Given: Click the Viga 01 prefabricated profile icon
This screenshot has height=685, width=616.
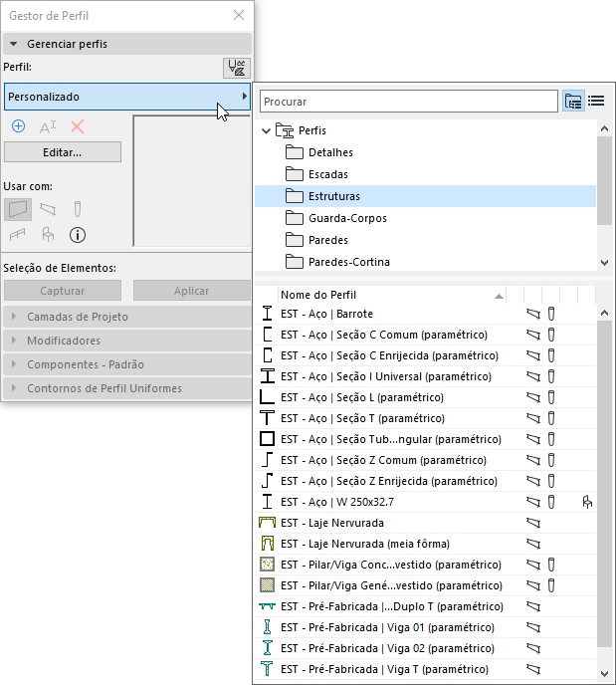Looking at the screenshot, I should (267, 627).
